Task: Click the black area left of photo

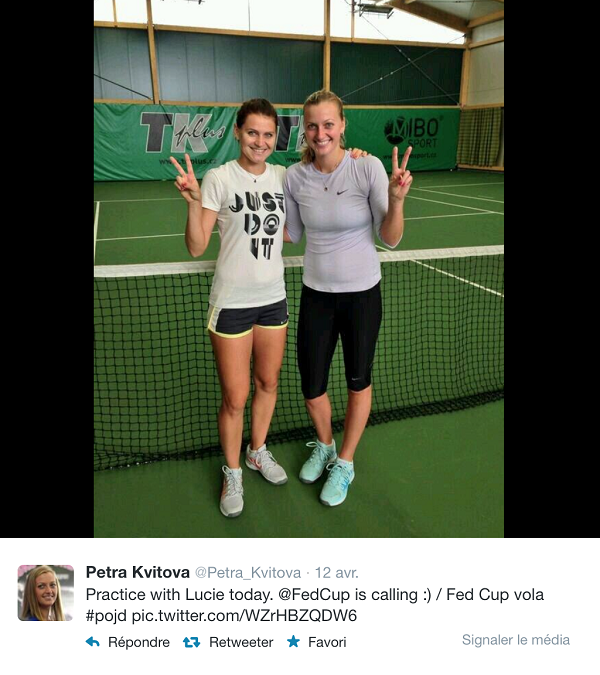Action: [x=47, y=269]
